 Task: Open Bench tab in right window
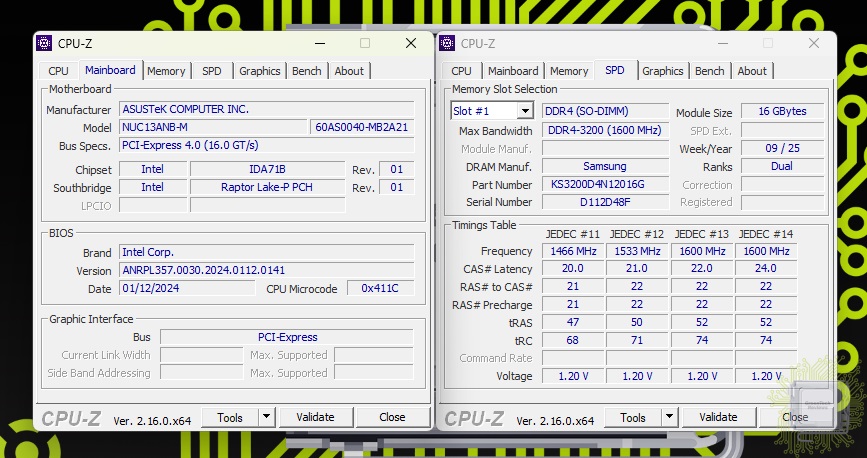(x=709, y=71)
